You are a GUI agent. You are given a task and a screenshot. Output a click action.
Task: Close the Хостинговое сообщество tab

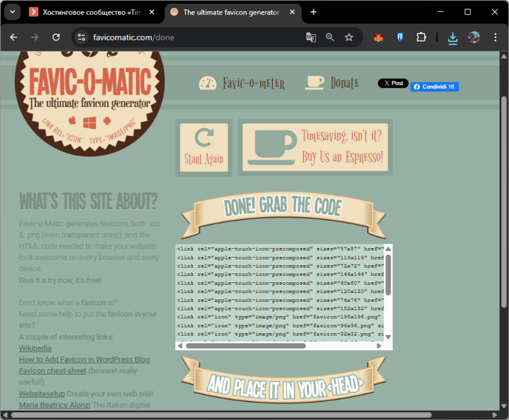pyautogui.click(x=152, y=12)
